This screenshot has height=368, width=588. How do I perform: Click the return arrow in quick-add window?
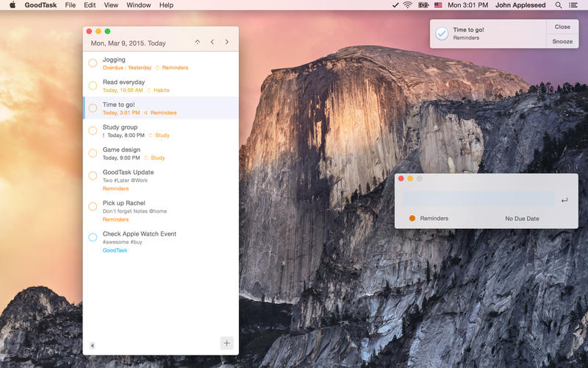click(x=564, y=200)
